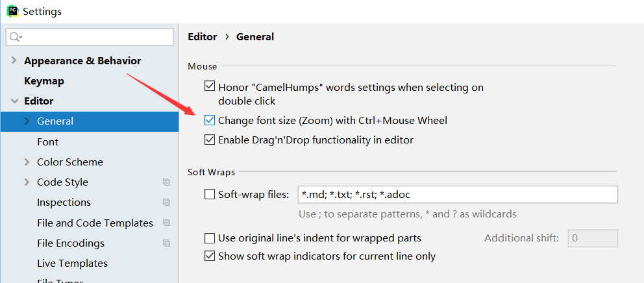Toggle Show soft wrap indicators for current line
This screenshot has width=644, height=283.
[x=210, y=256]
